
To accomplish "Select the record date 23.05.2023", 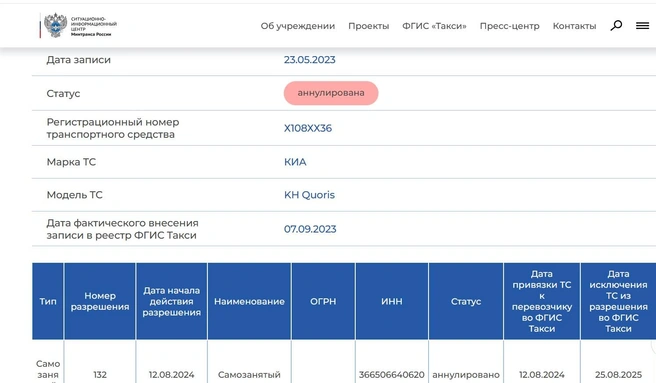I will pos(310,60).
